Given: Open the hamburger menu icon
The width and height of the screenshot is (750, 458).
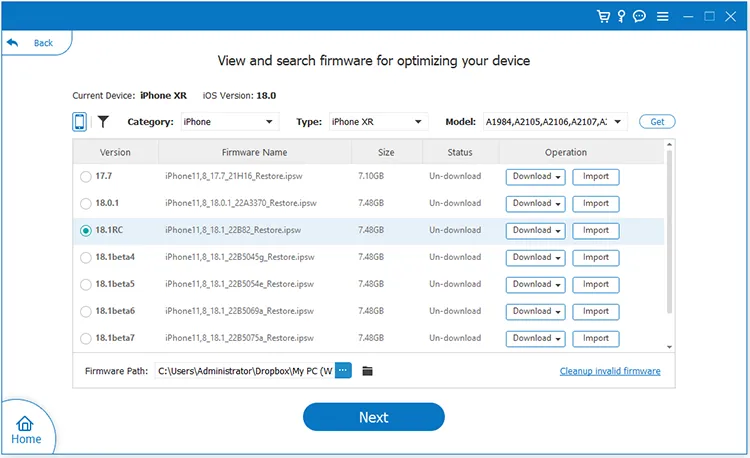Looking at the screenshot, I should pyautogui.click(x=662, y=17).
